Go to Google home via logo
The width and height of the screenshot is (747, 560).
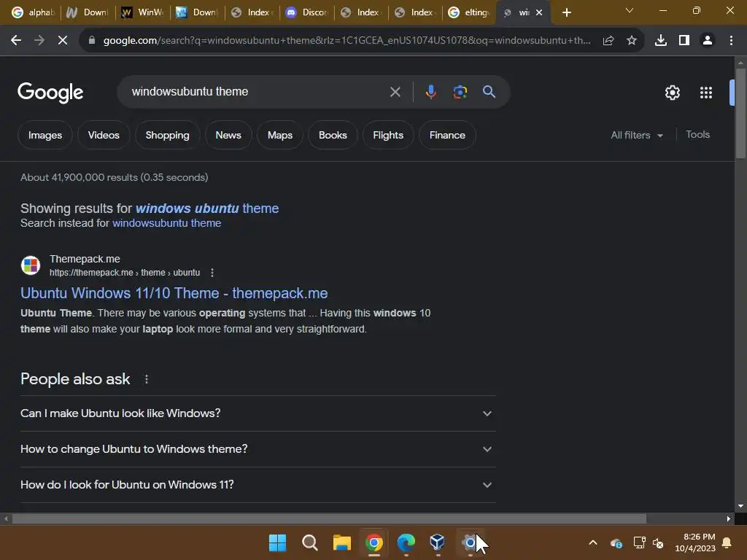coord(50,93)
